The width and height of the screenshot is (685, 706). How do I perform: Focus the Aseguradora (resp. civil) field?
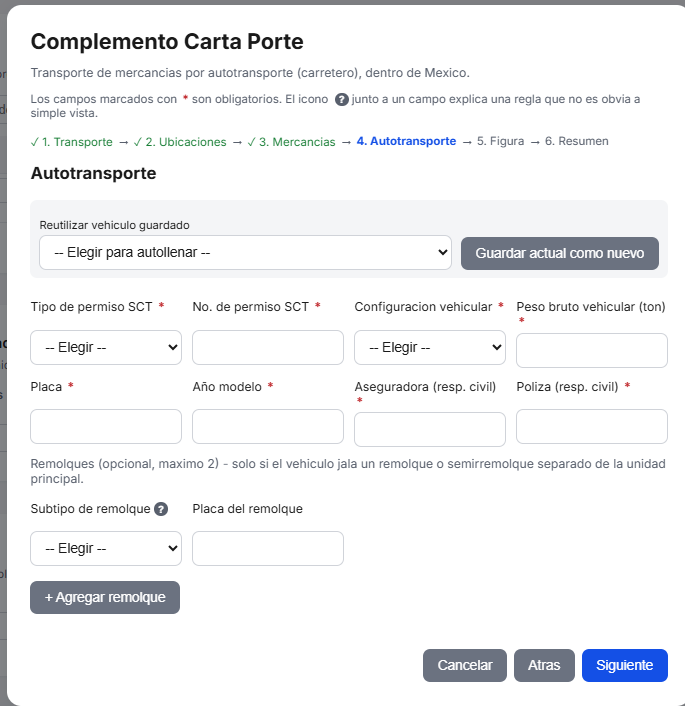tap(430, 430)
